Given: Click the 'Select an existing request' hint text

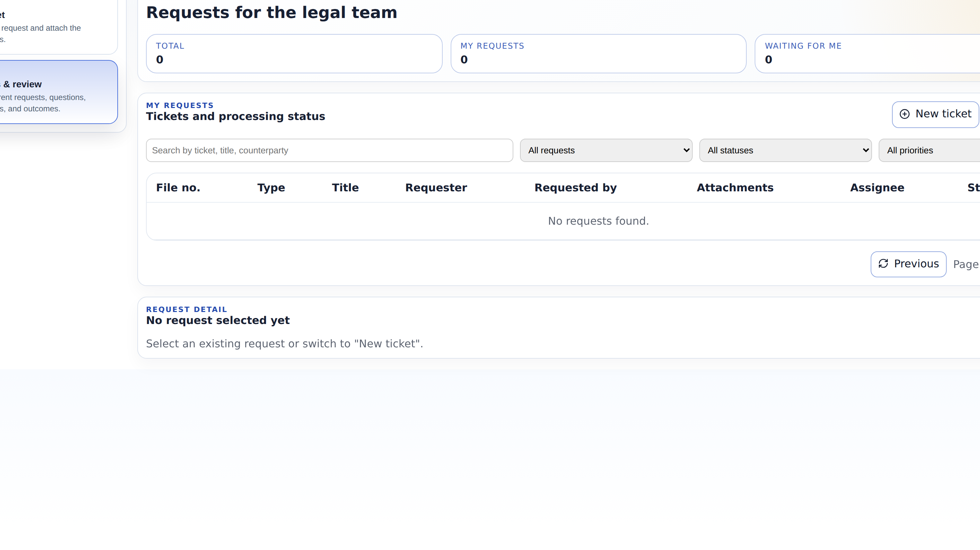Looking at the screenshot, I should [x=285, y=343].
